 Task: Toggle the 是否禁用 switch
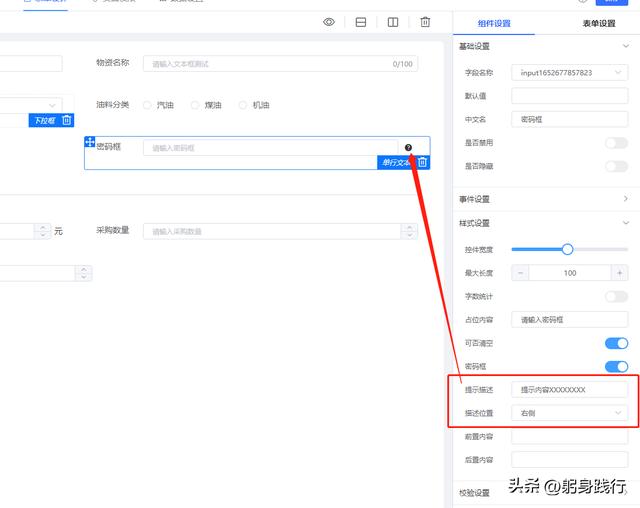pyautogui.click(x=616, y=143)
